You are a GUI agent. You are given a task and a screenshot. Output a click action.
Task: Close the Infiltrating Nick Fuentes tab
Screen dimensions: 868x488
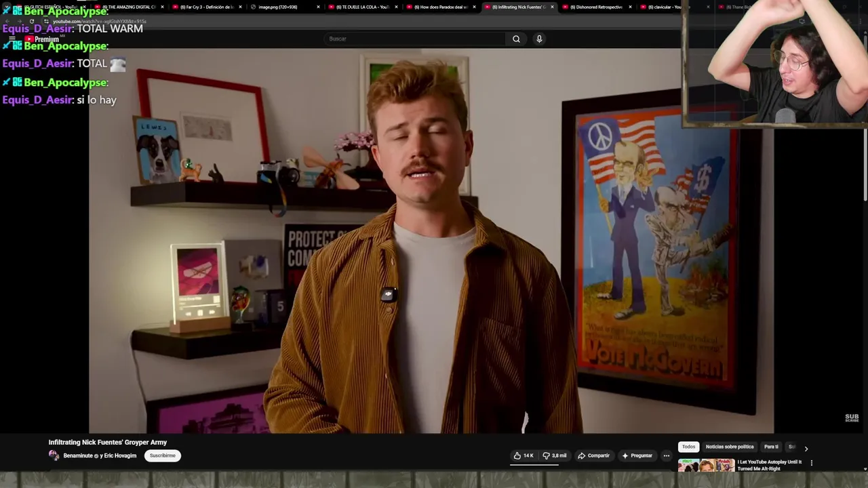[x=552, y=7]
